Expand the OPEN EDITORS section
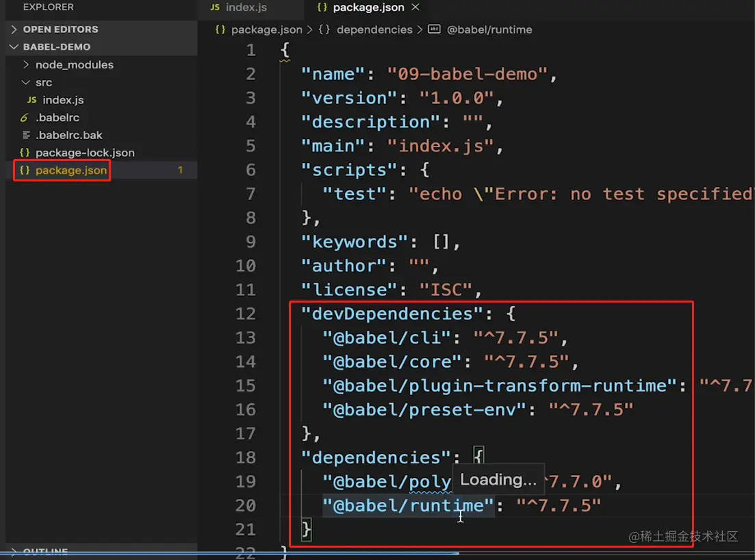Image resolution: width=755 pixels, height=560 pixels. coord(101,29)
